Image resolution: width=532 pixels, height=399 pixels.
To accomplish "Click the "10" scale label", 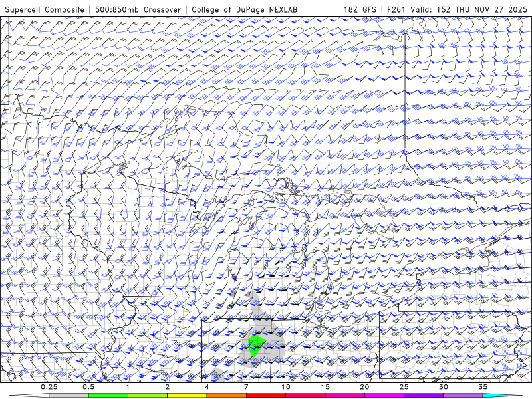I will 286,387.
